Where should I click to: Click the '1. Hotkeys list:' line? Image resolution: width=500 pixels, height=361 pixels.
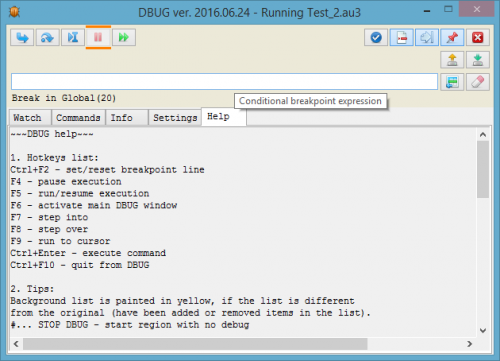[54, 158]
